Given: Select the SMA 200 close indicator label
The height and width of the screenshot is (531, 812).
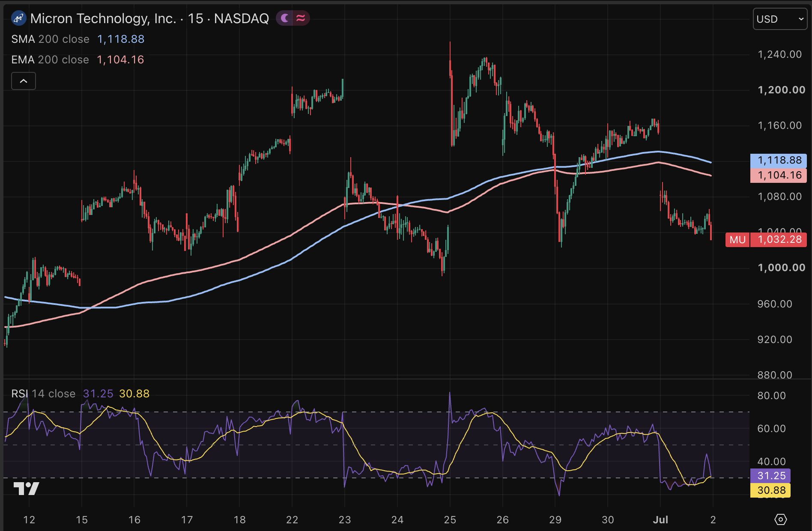Looking at the screenshot, I should coord(50,39).
